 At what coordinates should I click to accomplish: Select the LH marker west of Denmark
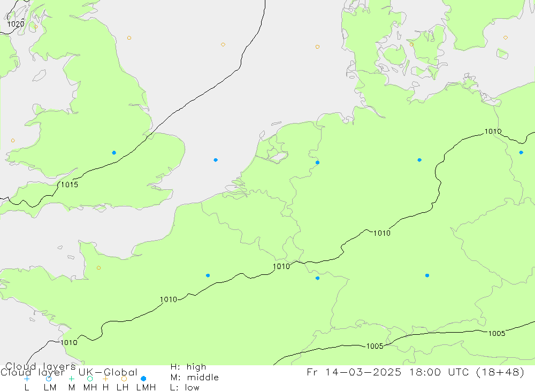[x=318, y=47]
